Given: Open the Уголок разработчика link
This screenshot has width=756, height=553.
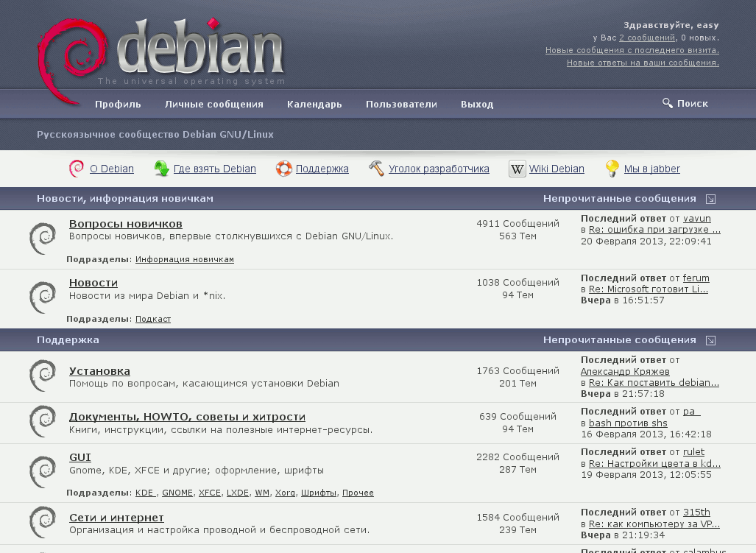Looking at the screenshot, I should [x=439, y=169].
